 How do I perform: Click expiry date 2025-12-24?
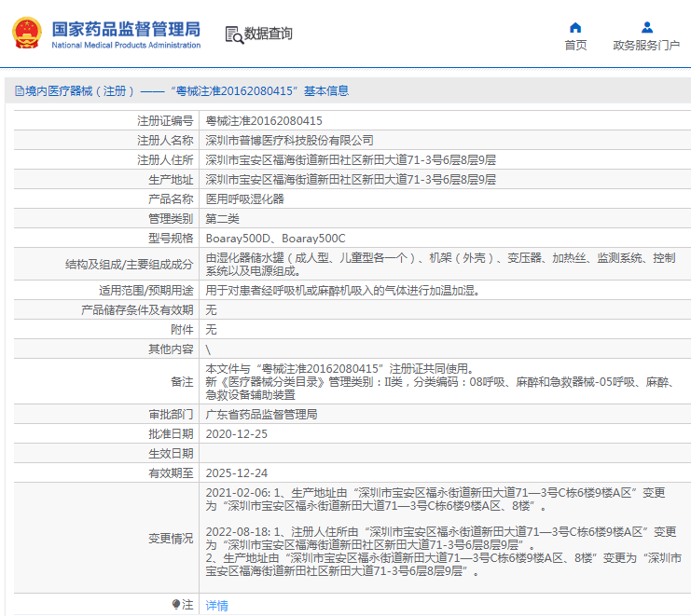tap(237, 472)
